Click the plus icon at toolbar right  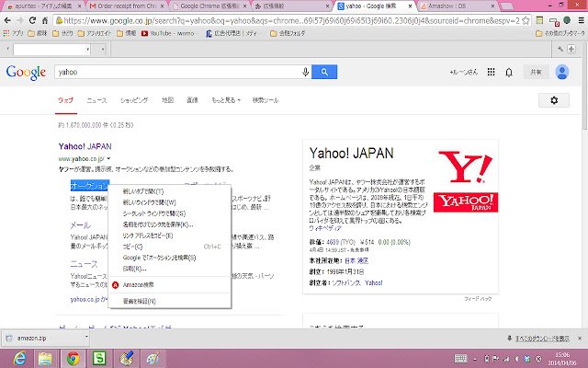tap(571, 49)
